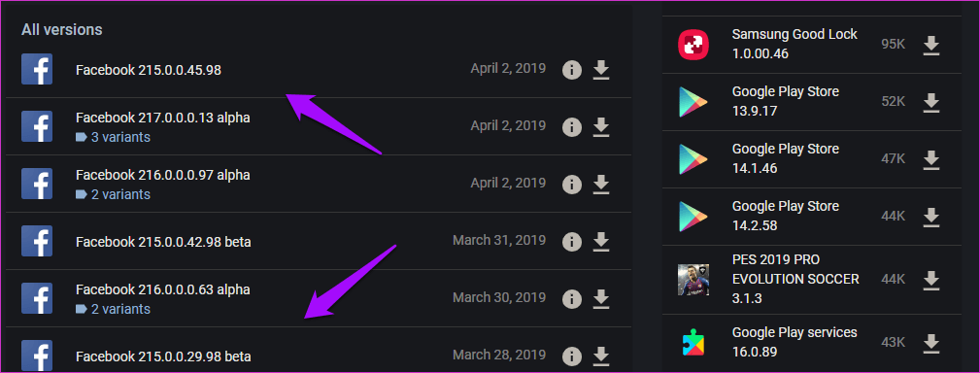
Task: Click Google Play services puzzle icon
Action: click(693, 342)
